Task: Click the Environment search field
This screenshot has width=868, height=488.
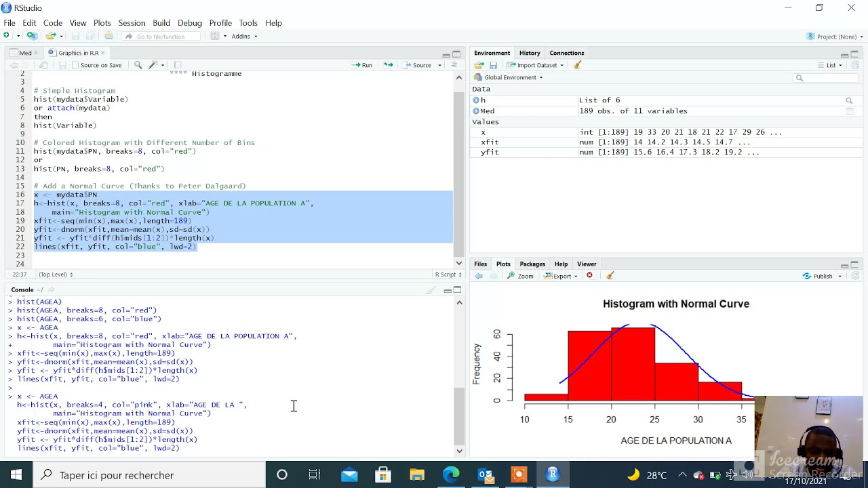Action: point(827,78)
